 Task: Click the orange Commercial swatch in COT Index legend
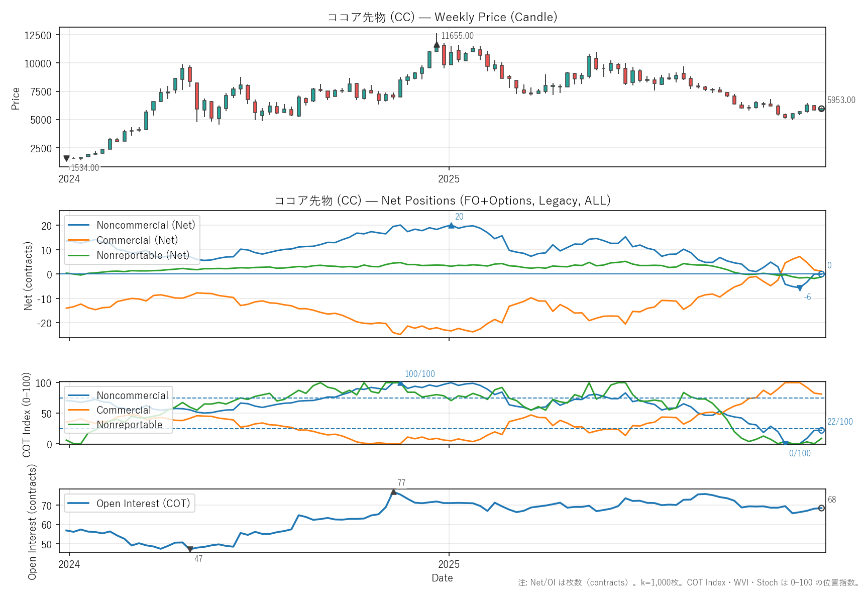(x=78, y=410)
